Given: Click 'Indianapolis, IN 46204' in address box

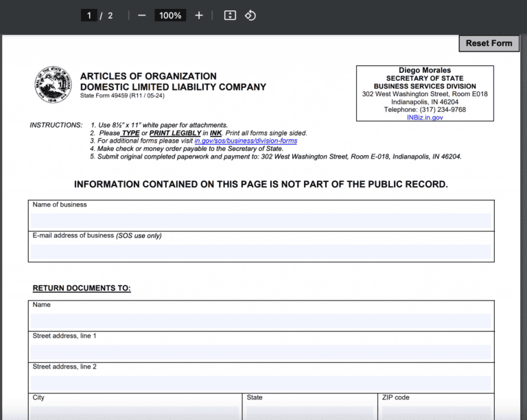Looking at the screenshot, I should 425,102.
